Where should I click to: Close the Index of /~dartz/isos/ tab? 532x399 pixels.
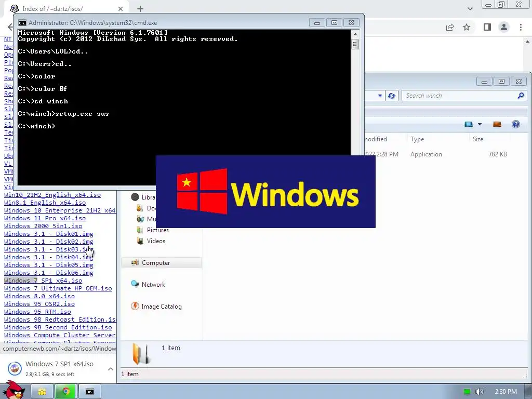pos(121,9)
